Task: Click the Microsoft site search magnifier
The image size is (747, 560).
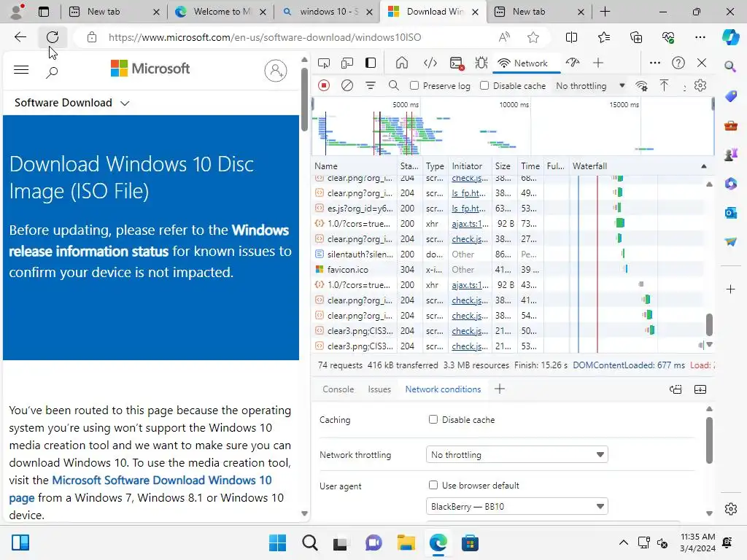Action: [52, 72]
